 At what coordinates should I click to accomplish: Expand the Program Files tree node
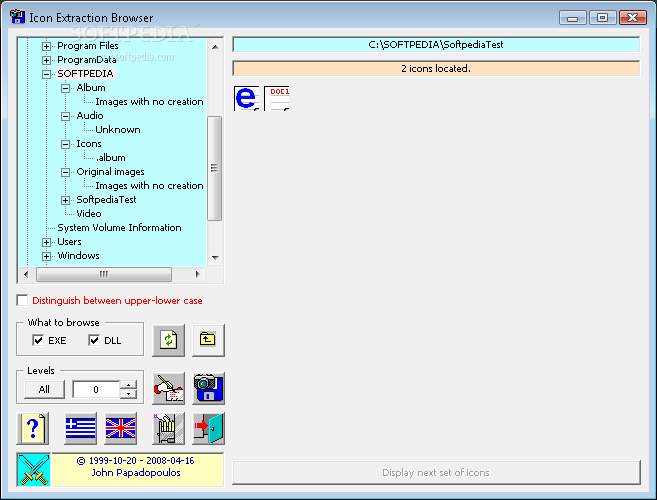pos(47,46)
